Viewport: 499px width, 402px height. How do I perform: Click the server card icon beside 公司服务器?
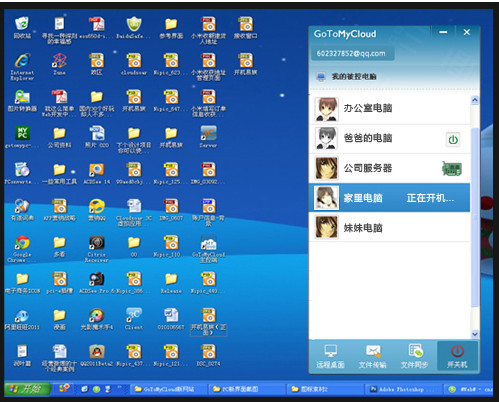(x=452, y=168)
